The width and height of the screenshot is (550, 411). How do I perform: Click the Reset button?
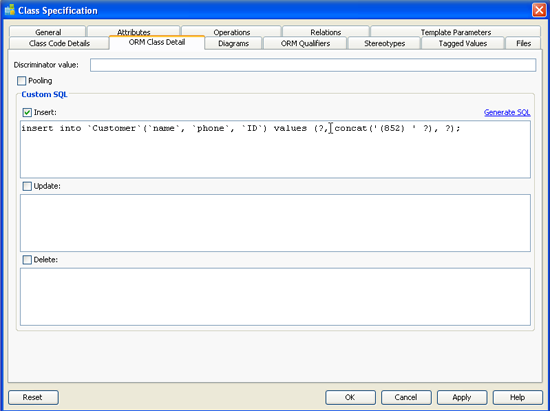point(33,397)
